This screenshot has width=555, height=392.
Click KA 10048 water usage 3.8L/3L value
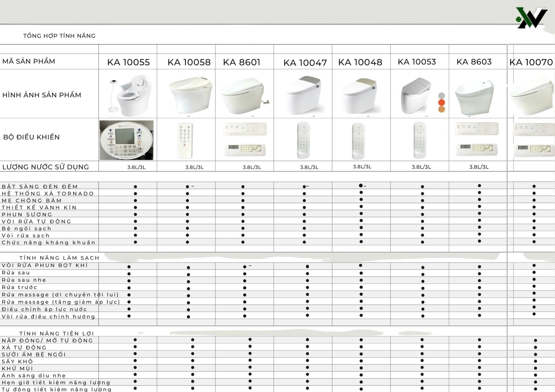click(x=362, y=167)
